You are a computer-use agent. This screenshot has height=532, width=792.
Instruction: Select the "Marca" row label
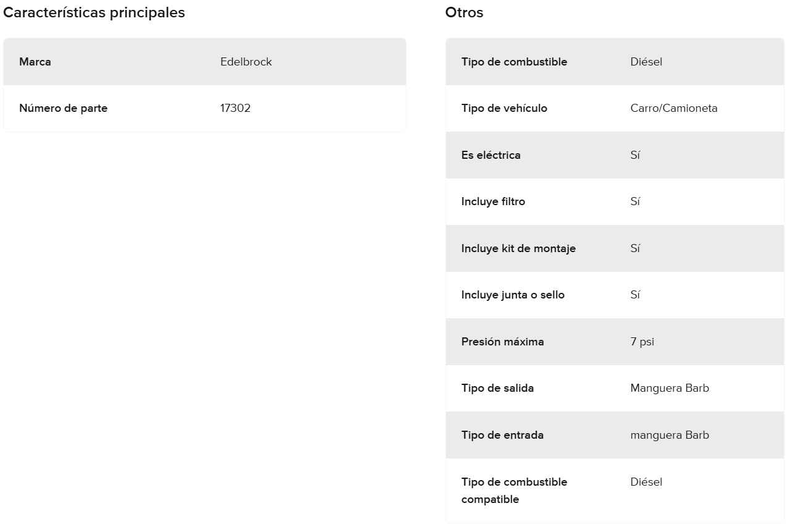[x=35, y=62]
